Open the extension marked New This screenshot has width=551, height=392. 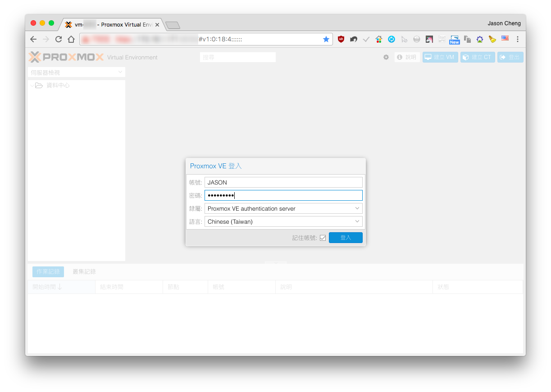454,40
